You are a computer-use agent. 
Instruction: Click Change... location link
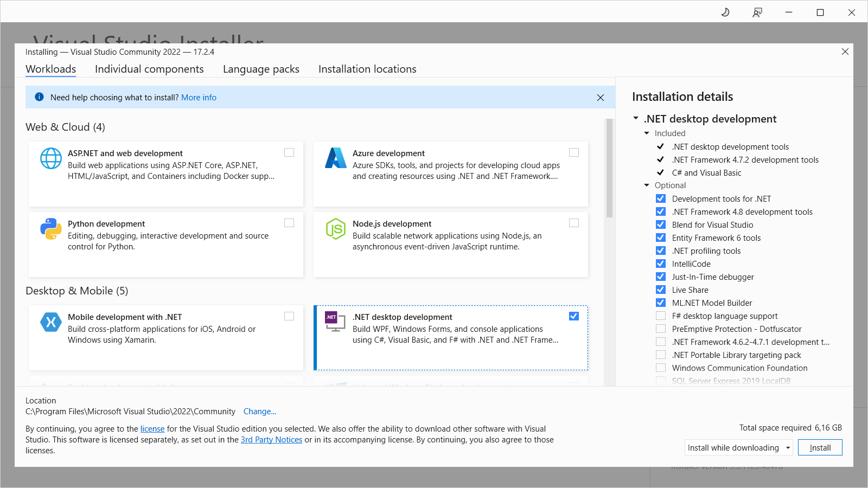point(260,412)
